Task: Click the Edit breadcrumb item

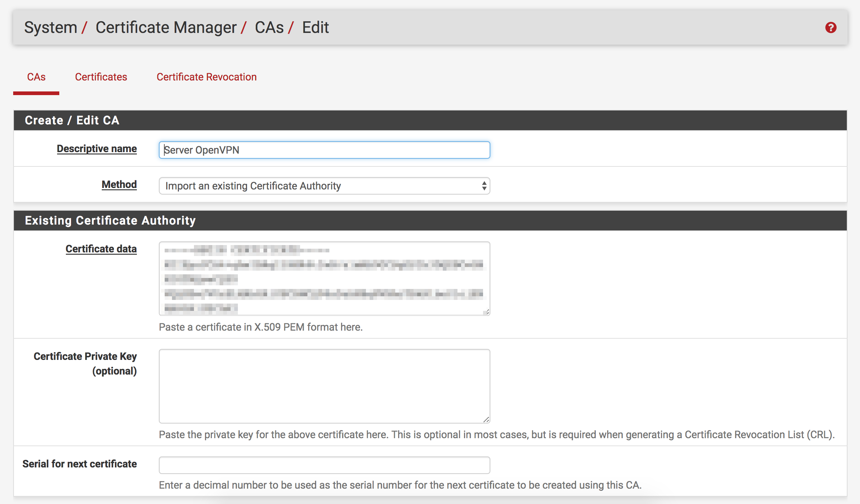Action: tap(315, 27)
